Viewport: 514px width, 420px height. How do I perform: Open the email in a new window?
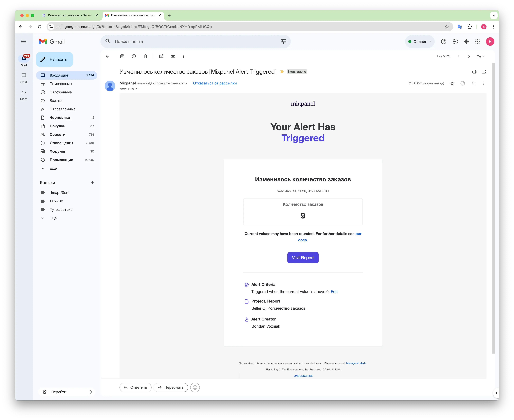click(484, 72)
